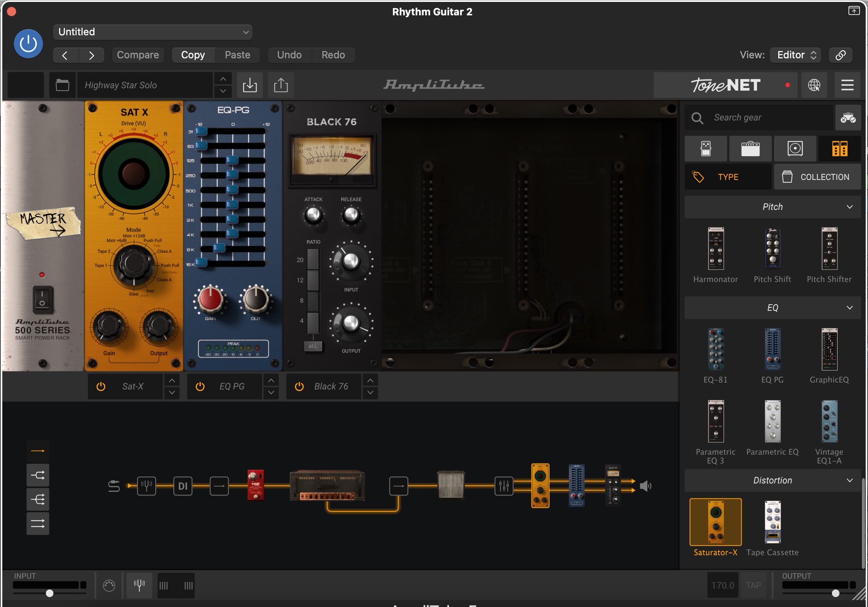
Task: Open the hamburger main menu
Action: (847, 85)
